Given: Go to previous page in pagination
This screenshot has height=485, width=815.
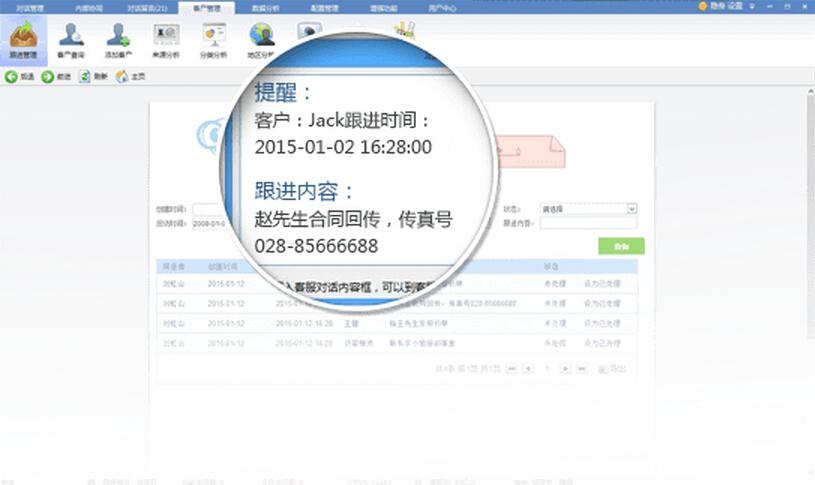Looking at the screenshot, I should [x=528, y=369].
